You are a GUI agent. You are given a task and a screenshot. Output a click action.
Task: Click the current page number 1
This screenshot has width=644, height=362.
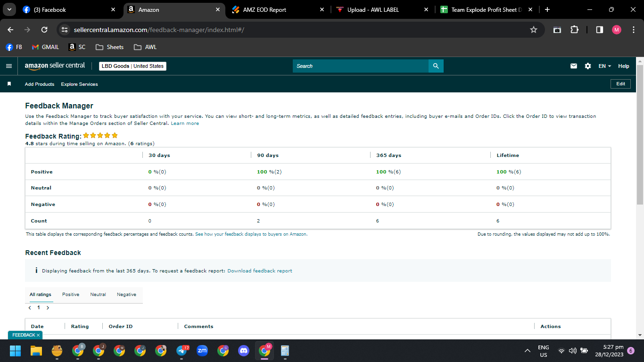[39, 308]
